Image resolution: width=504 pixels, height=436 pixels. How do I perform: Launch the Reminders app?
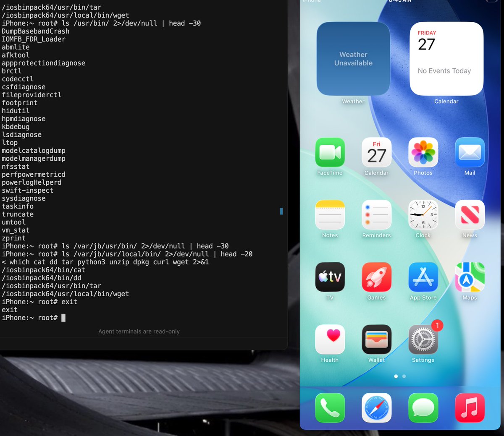(x=377, y=215)
